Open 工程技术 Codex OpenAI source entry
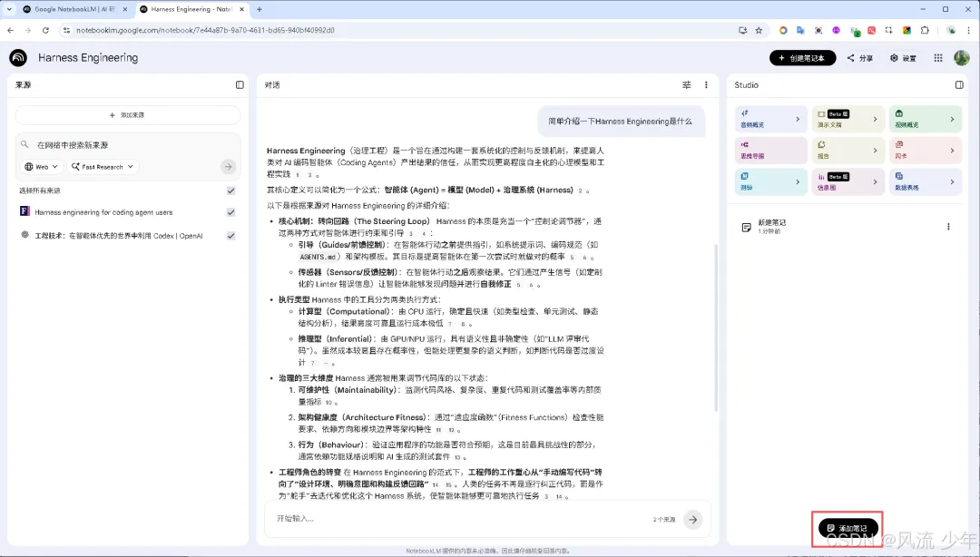The width and height of the screenshot is (980, 557). click(118, 236)
